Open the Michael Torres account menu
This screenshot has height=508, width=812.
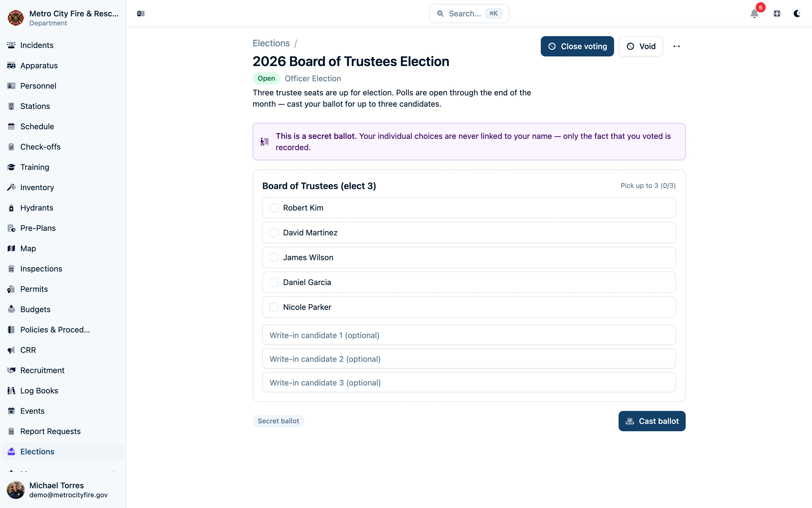pyautogui.click(x=63, y=490)
